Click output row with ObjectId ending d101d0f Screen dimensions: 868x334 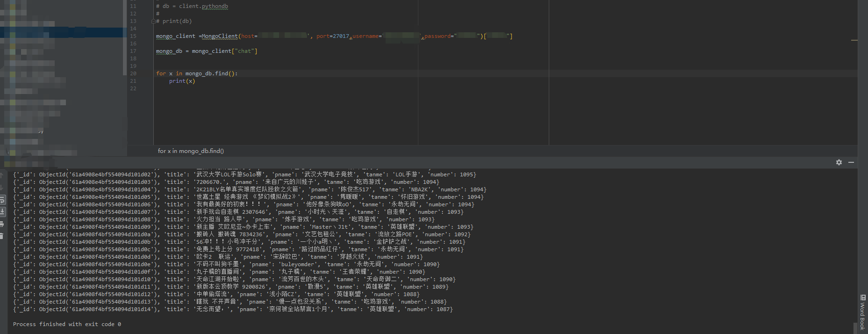point(219,272)
